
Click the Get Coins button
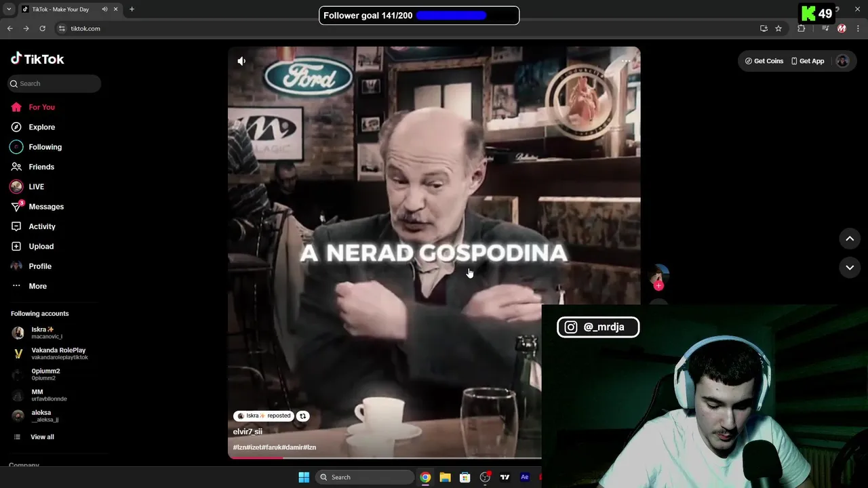764,61
